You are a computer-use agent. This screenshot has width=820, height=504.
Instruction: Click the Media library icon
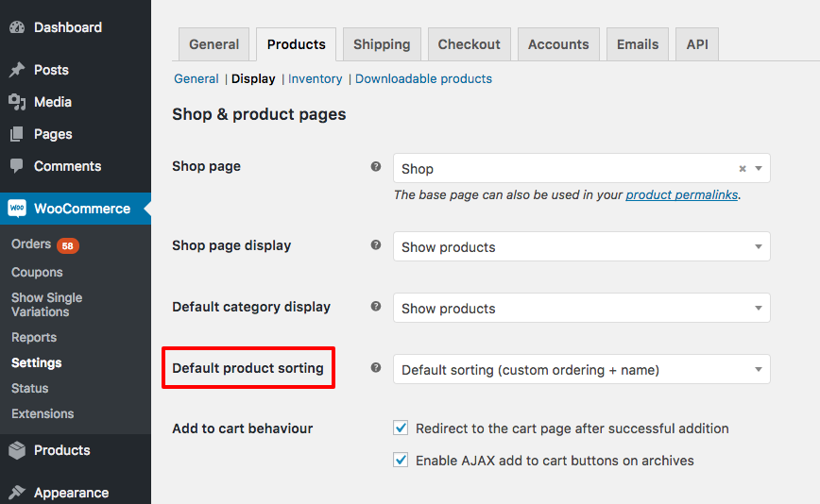click(17, 102)
